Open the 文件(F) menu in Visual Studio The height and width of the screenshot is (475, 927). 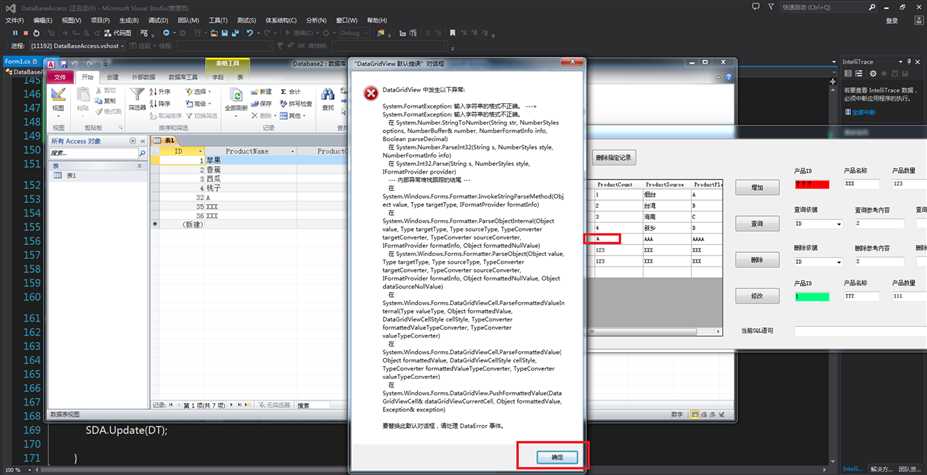pyautogui.click(x=14, y=20)
